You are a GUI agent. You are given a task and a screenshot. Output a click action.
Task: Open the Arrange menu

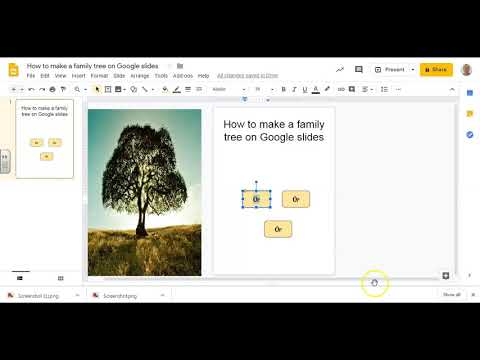[x=140, y=76]
